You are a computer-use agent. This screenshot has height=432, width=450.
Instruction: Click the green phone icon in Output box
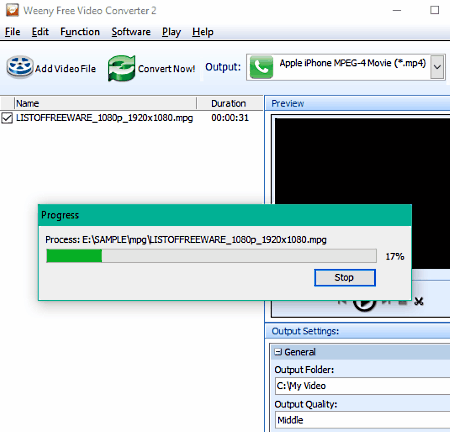click(261, 67)
